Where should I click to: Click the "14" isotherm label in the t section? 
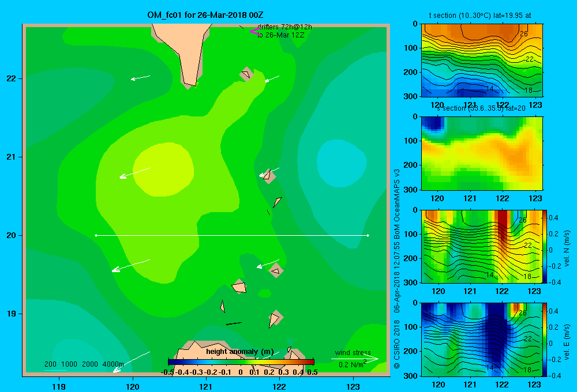tap(490, 89)
